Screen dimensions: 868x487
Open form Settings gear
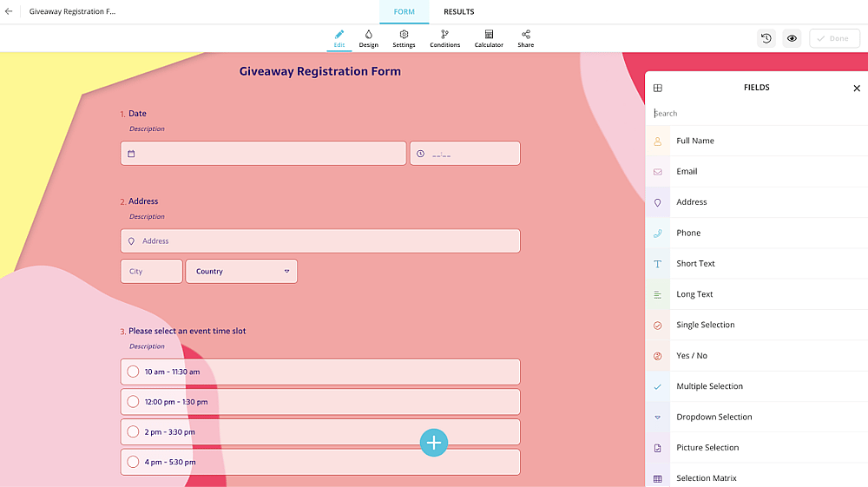tap(404, 39)
